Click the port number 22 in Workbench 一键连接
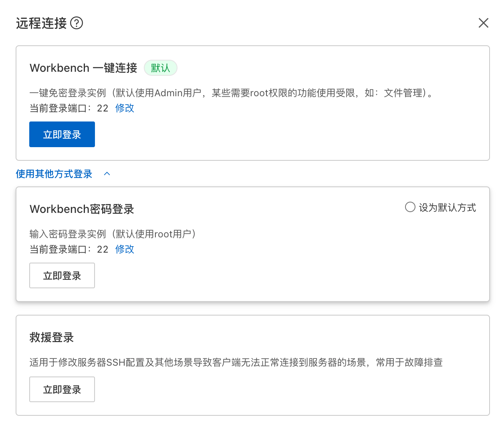This screenshot has width=504, height=421. click(102, 108)
